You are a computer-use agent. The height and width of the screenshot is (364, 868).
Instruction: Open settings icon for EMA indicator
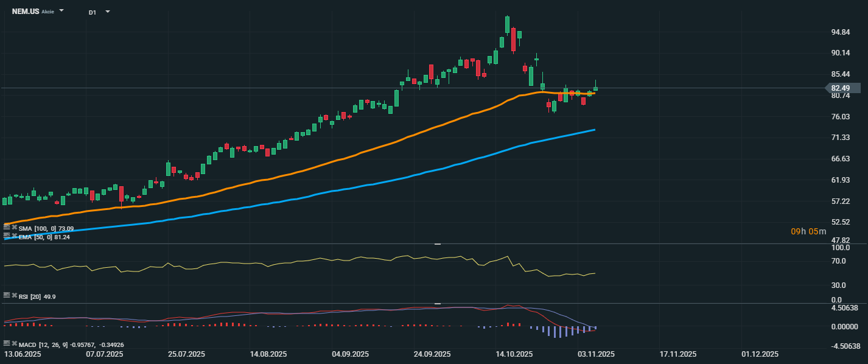click(6, 237)
